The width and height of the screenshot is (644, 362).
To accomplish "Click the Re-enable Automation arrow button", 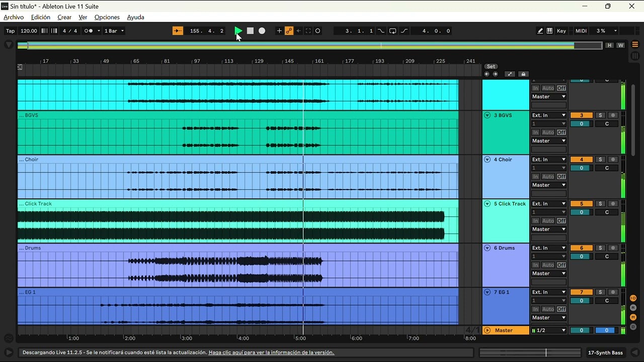I will (x=298, y=31).
